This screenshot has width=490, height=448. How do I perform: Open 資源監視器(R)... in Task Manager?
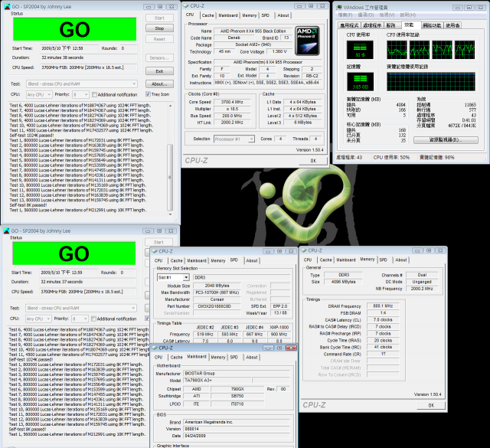pos(446,140)
